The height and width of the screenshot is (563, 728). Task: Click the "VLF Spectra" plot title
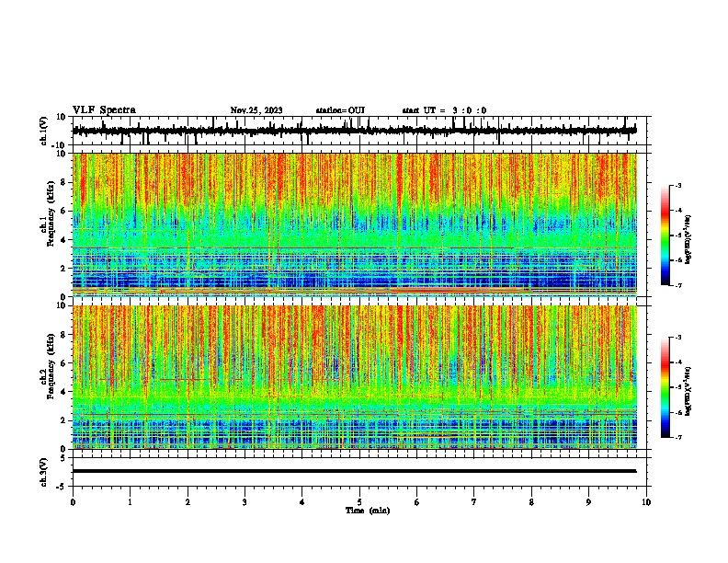pos(104,110)
